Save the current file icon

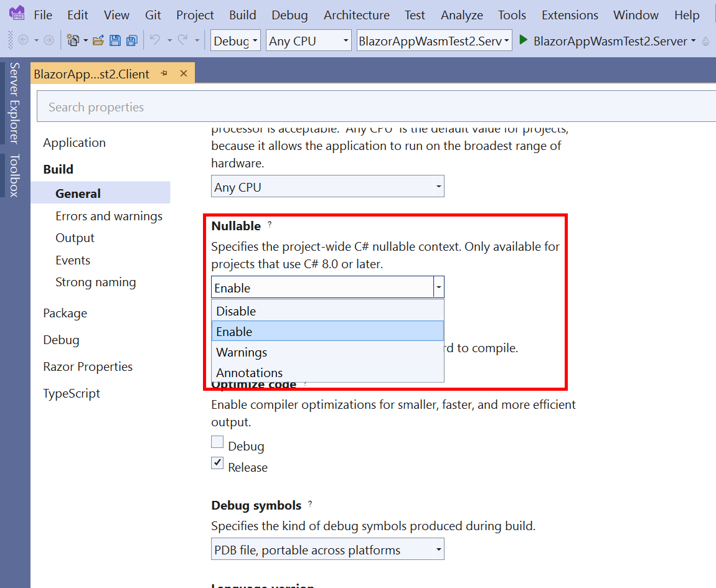pyautogui.click(x=115, y=40)
